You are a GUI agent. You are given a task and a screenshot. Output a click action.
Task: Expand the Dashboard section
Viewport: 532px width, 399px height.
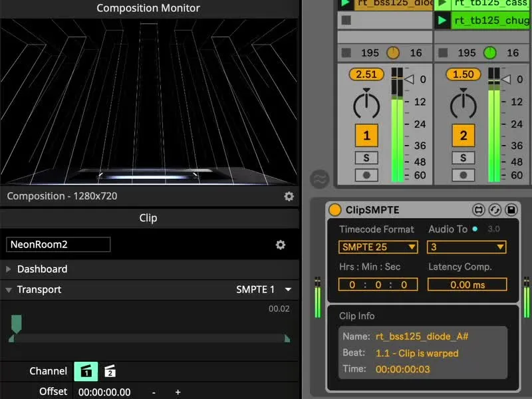tap(9, 269)
